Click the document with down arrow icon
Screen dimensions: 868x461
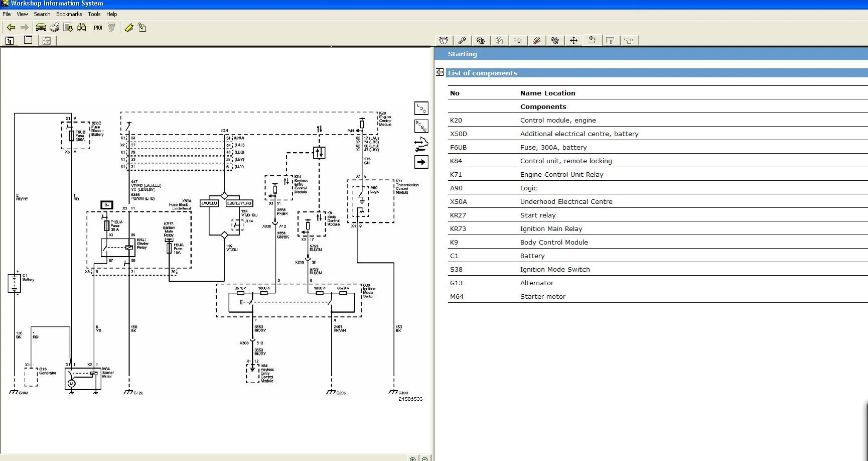[68, 28]
